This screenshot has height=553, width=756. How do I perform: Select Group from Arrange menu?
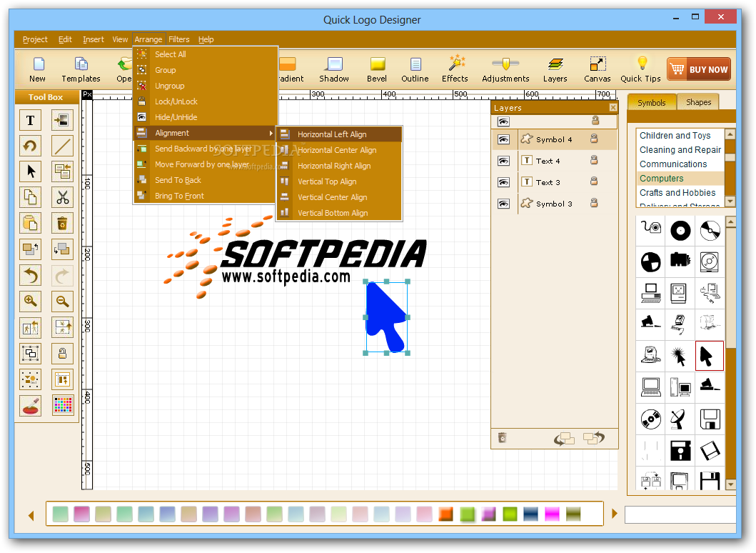pyautogui.click(x=206, y=70)
